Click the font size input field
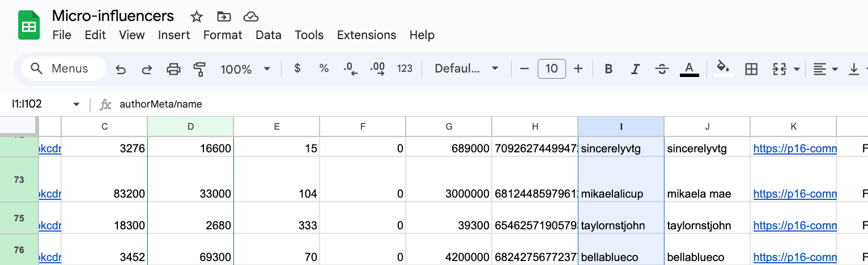 551,69
